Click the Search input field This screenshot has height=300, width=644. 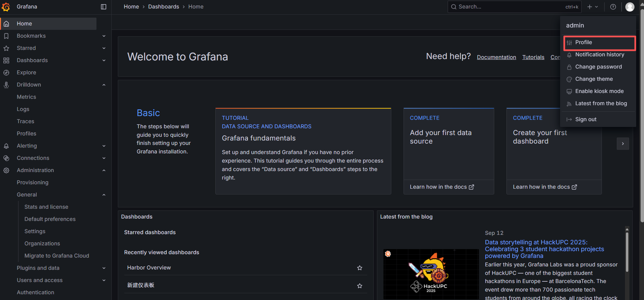[514, 7]
